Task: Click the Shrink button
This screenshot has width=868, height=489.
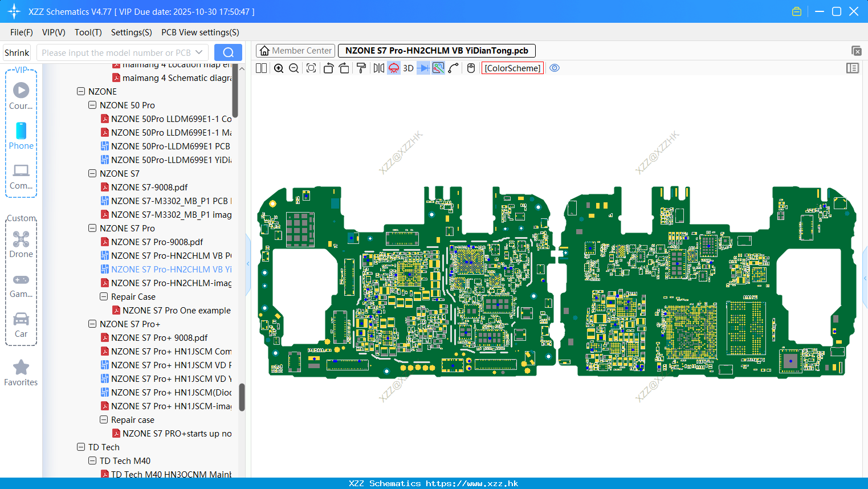Action: (17, 52)
